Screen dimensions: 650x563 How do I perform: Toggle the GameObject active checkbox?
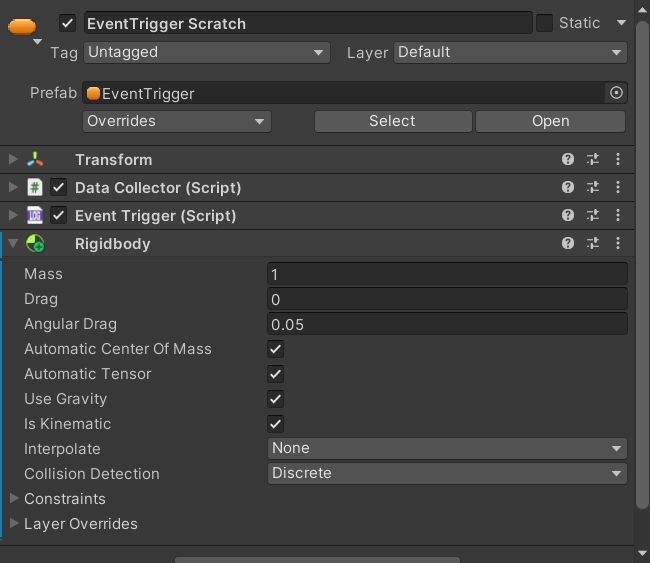68,23
